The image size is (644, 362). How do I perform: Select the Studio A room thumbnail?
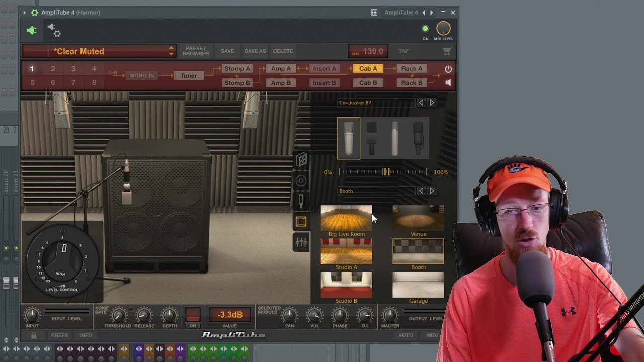click(x=347, y=251)
